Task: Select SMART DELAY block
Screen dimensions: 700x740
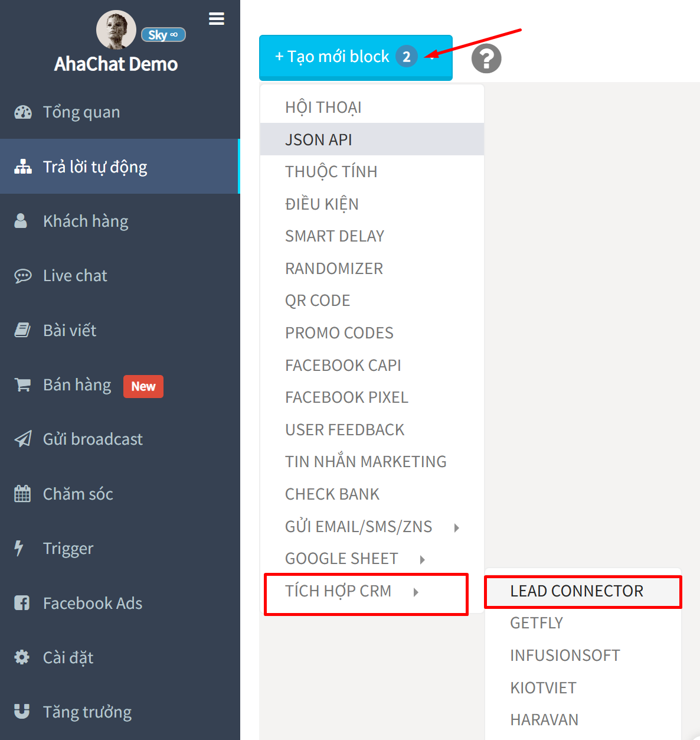Action: tap(372, 236)
